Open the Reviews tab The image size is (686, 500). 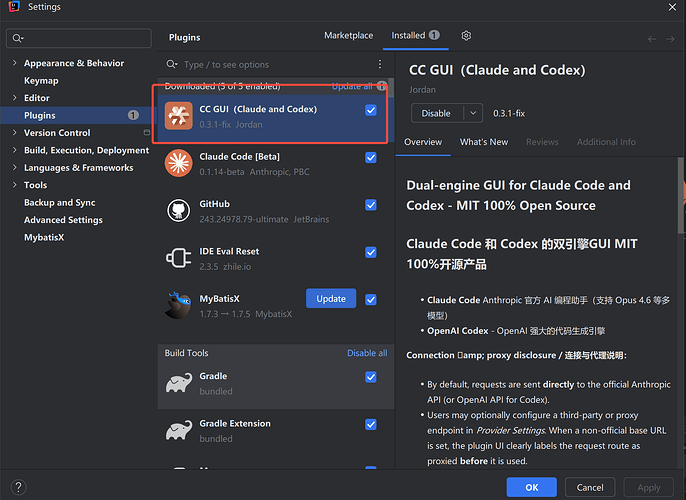(x=542, y=142)
